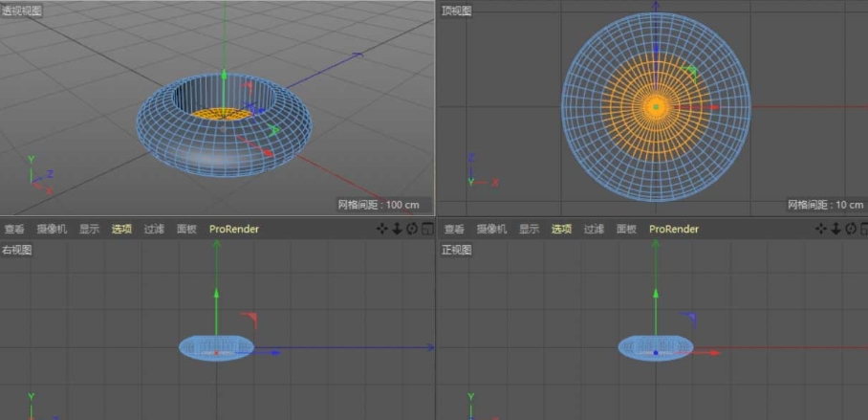
Task: Open 面板 menu above the front view
Action: coord(626,230)
